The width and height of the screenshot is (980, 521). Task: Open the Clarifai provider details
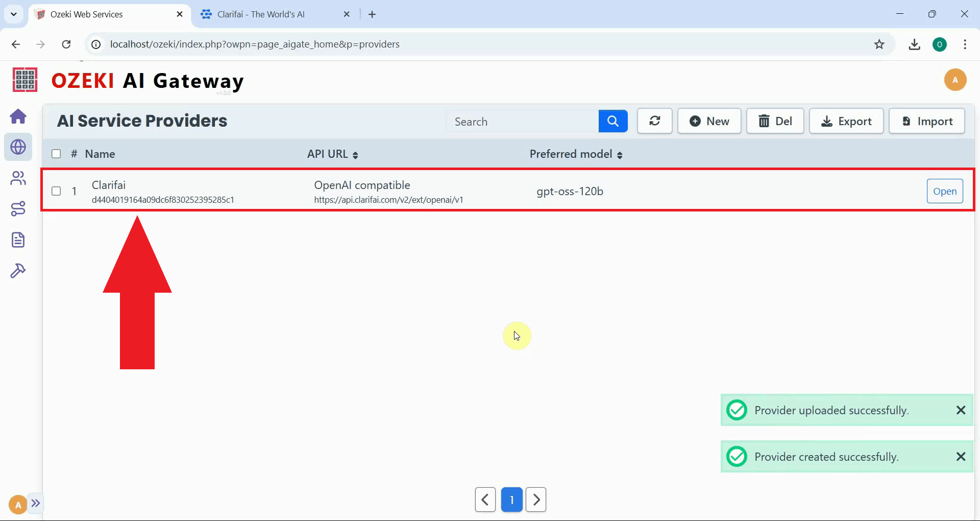click(x=944, y=191)
